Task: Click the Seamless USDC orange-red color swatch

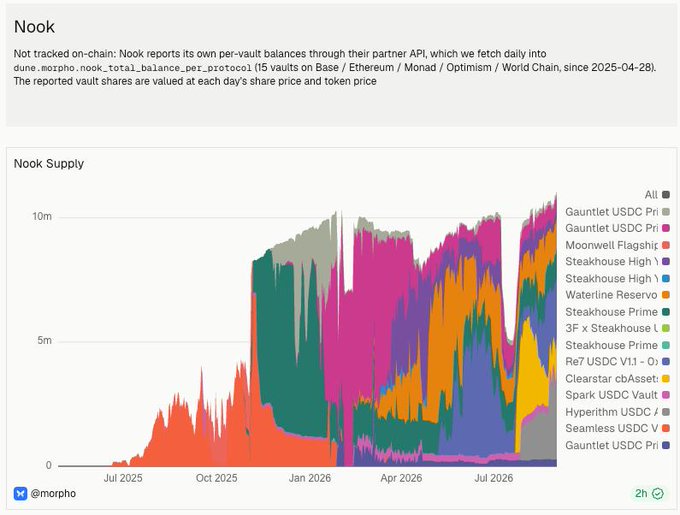Action: tap(666, 428)
